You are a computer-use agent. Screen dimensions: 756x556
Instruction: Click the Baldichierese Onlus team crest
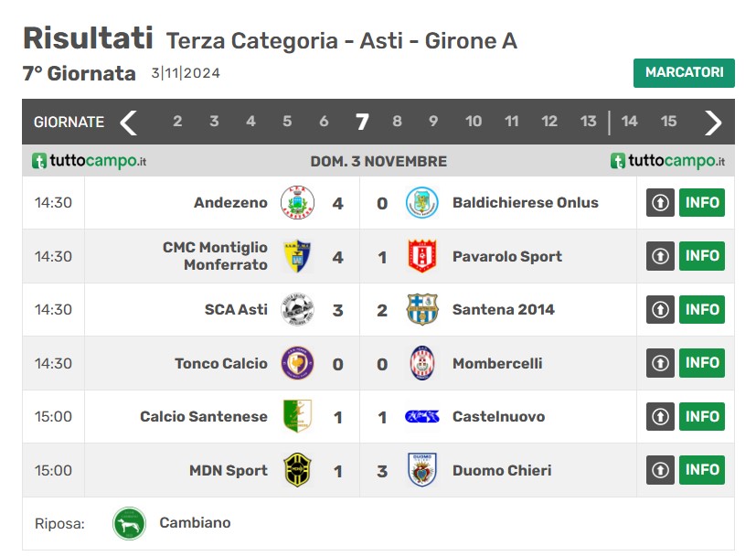(x=421, y=202)
